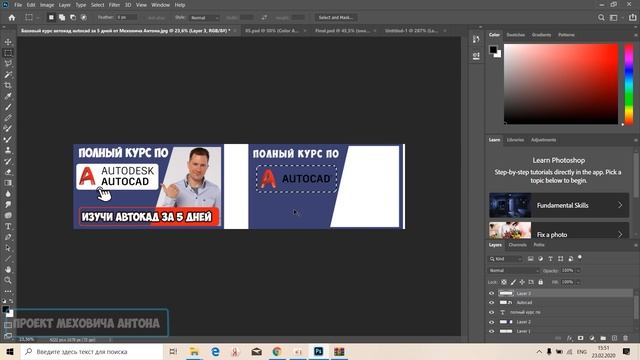Select the Zoom tool in the toolbar
Viewport: 640px width, 360px height.
pyautogui.click(x=8, y=280)
